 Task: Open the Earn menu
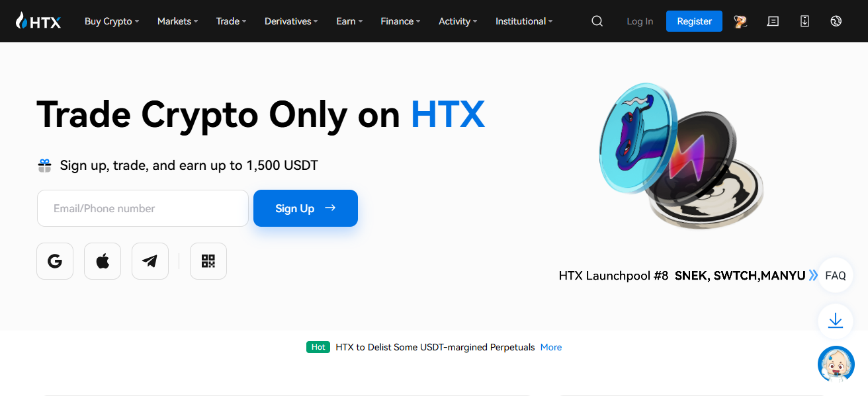349,21
